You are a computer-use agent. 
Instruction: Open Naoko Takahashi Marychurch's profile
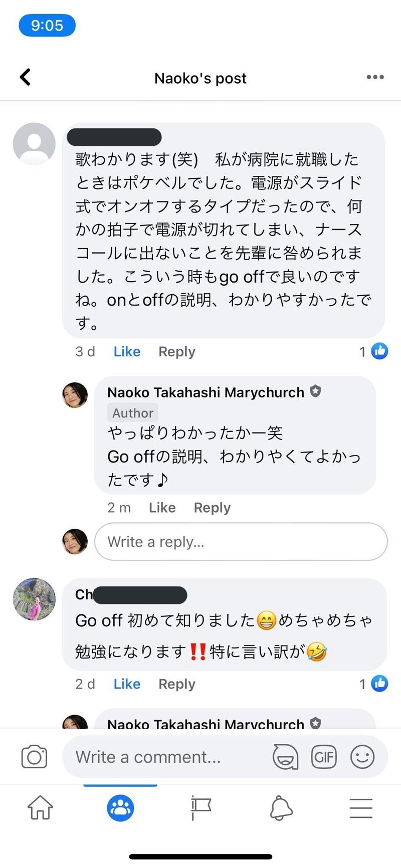[x=205, y=392]
